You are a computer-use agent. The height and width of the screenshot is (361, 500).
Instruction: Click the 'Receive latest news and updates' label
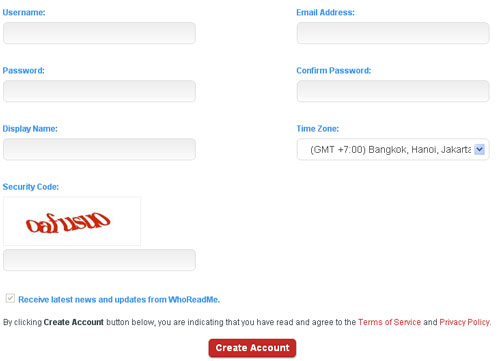[x=119, y=300]
